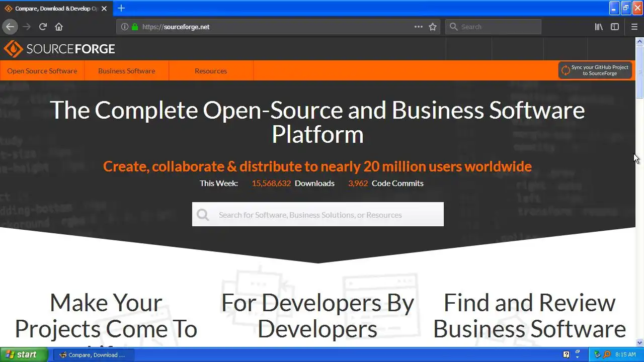644x362 pixels.
Task: Reload the current page
Action: [43, 27]
